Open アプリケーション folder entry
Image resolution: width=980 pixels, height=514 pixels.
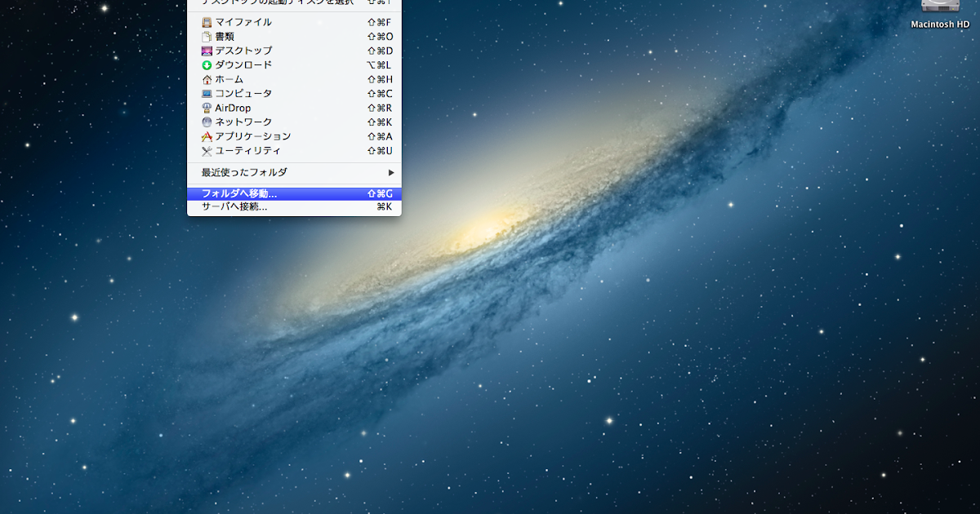click(x=294, y=136)
